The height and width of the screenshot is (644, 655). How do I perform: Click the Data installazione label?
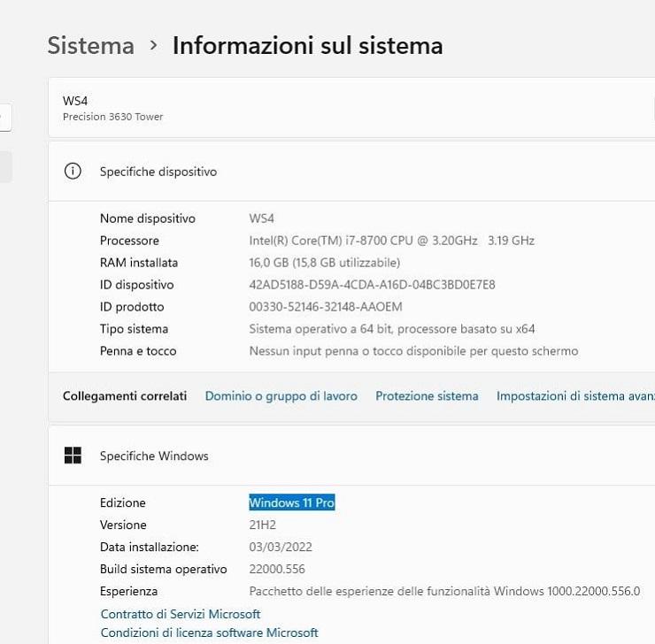pyautogui.click(x=149, y=547)
